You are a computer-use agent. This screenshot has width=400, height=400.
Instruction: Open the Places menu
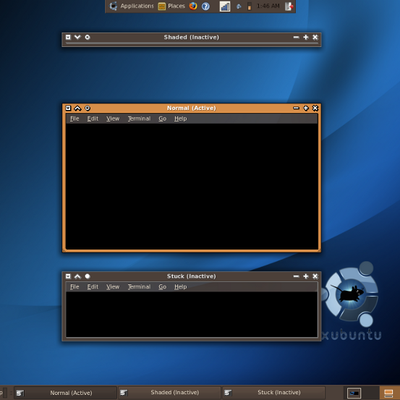tap(171, 6)
